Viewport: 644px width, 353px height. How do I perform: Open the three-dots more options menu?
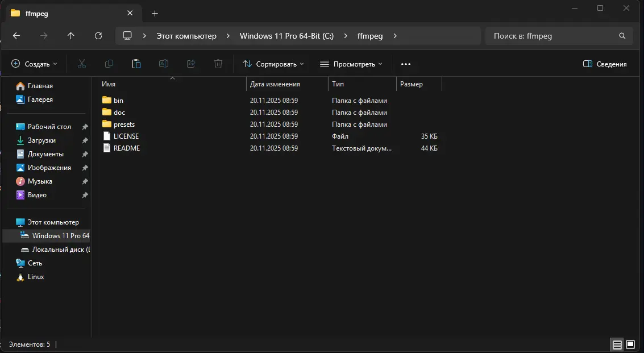pyautogui.click(x=406, y=64)
